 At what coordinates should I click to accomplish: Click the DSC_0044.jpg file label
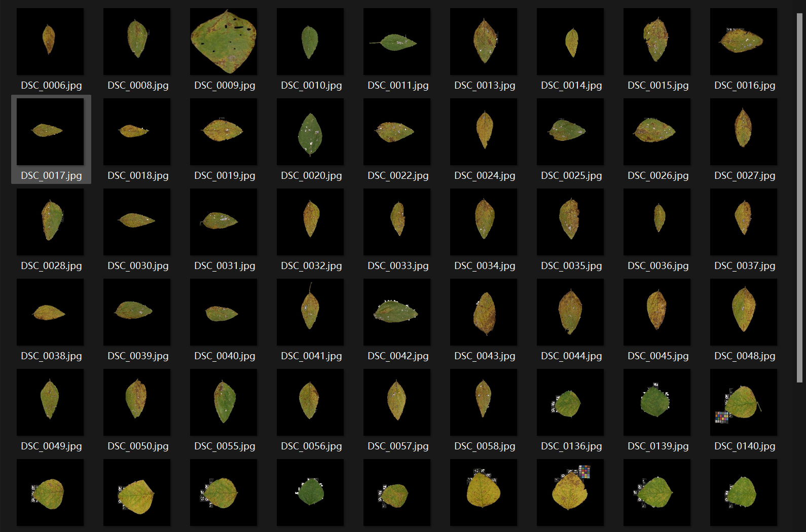(571, 356)
